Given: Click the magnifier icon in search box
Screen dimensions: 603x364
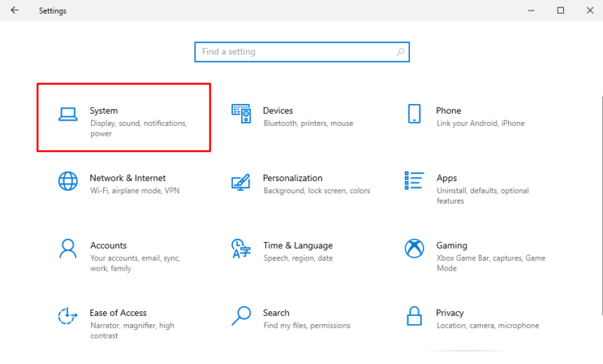Looking at the screenshot, I should click(x=400, y=52).
